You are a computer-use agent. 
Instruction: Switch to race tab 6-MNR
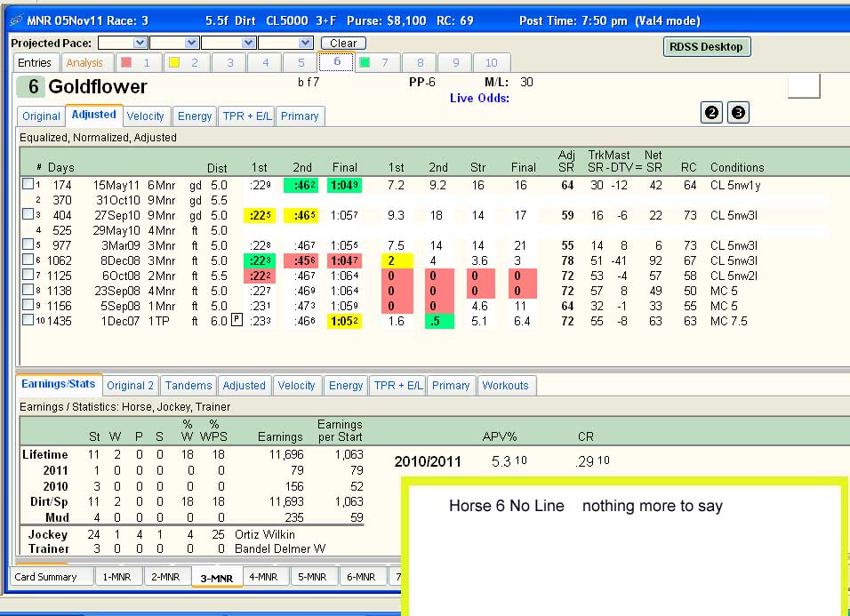(361, 577)
